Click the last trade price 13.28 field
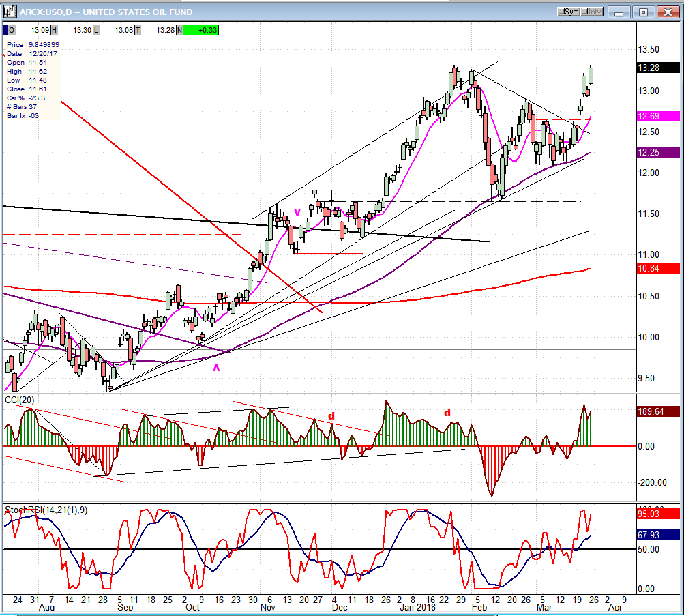This screenshot has height=616, width=684. (x=164, y=30)
